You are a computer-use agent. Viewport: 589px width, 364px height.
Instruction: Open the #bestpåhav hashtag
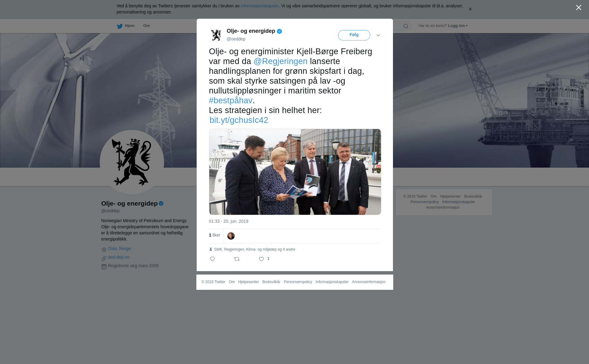231,100
